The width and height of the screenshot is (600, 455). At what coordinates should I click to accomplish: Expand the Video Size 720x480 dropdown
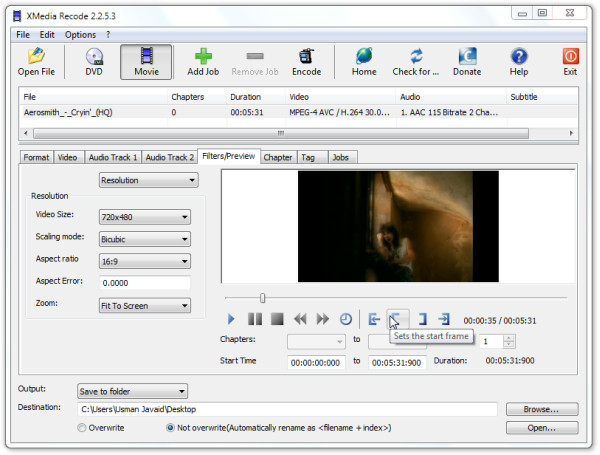(x=145, y=217)
